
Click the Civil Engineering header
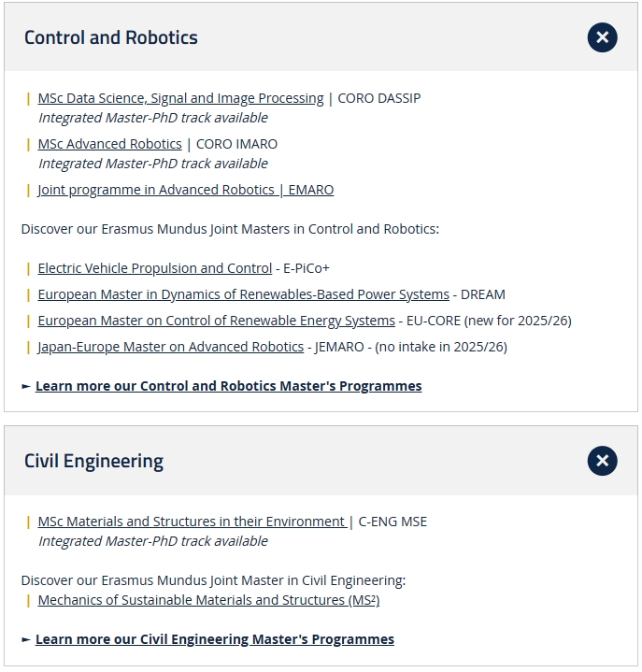coord(93,461)
